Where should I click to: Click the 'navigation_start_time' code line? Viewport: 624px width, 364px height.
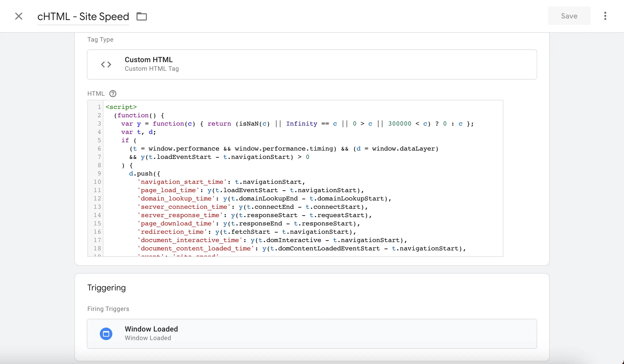(x=221, y=182)
